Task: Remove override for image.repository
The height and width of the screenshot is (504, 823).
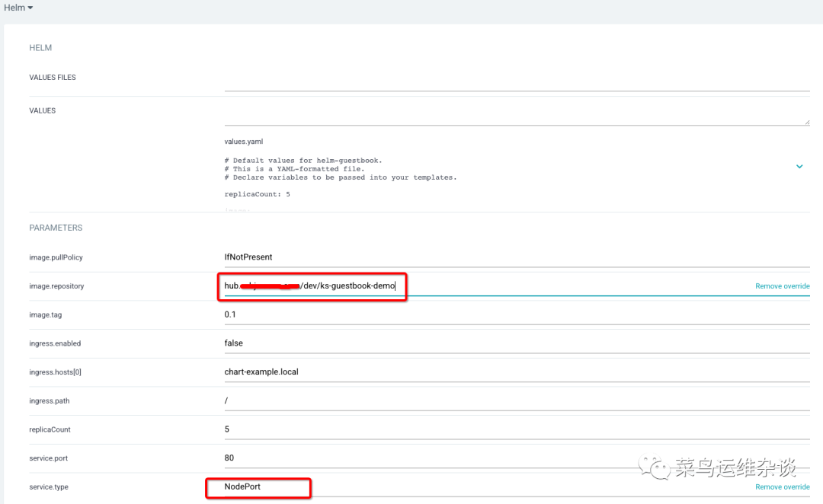Action: [x=782, y=286]
